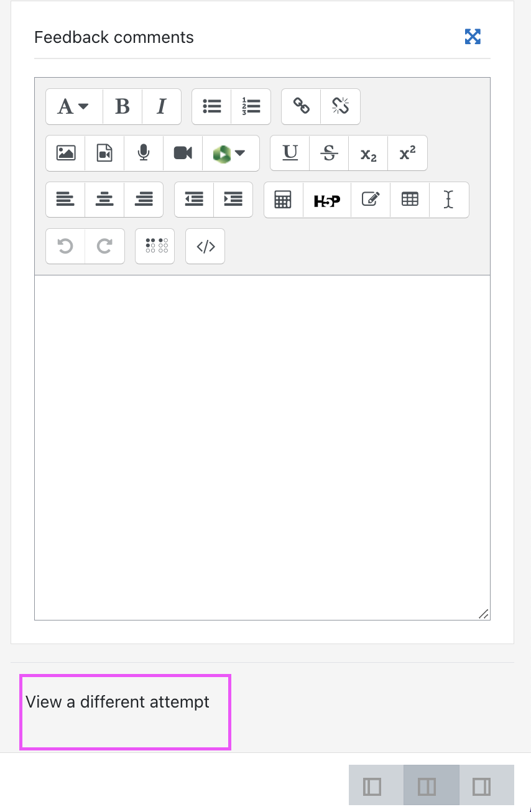Click inside the feedback comments text area
This screenshot has width=531, height=812.
tap(262, 447)
